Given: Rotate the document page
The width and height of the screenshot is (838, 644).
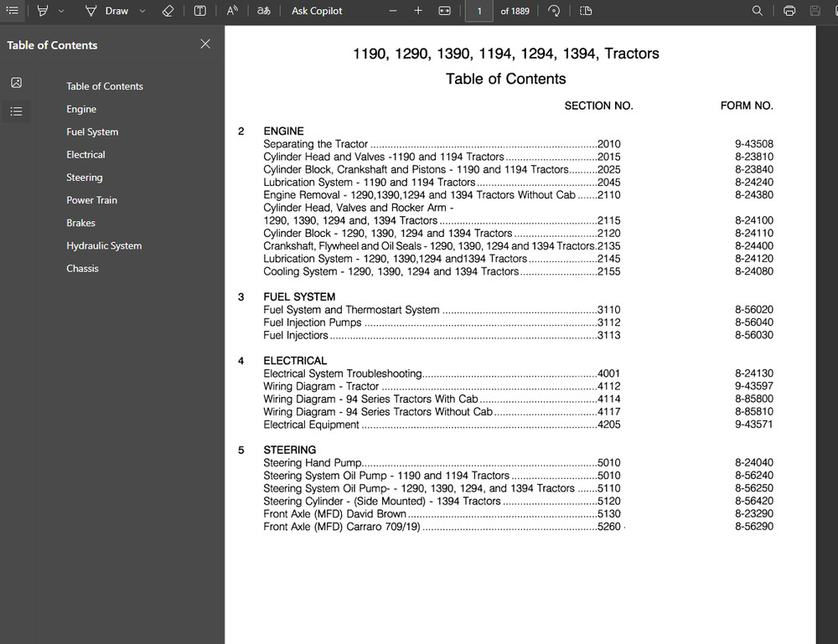Looking at the screenshot, I should [x=554, y=11].
